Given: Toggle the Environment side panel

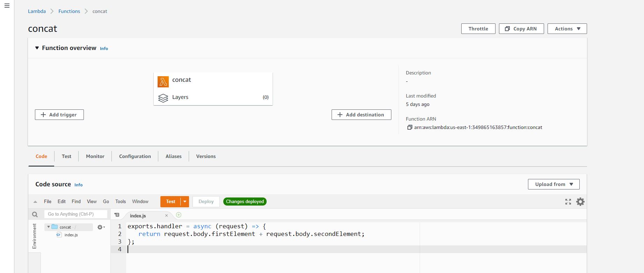Looking at the screenshot, I should point(34,236).
